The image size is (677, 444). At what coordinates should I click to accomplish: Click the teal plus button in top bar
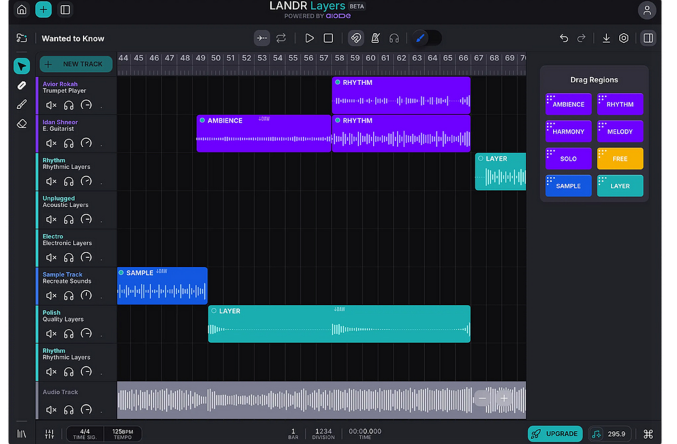[x=43, y=10]
